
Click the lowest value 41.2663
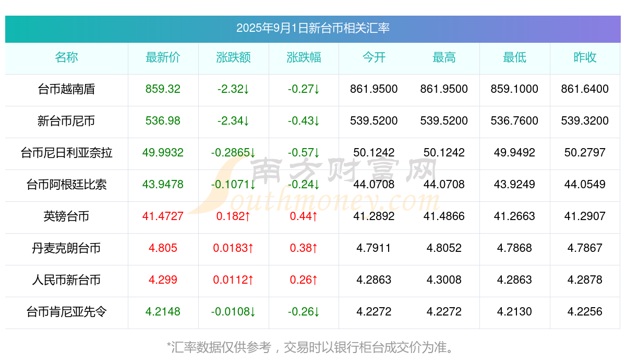pyautogui.click(x=514, y=216)
